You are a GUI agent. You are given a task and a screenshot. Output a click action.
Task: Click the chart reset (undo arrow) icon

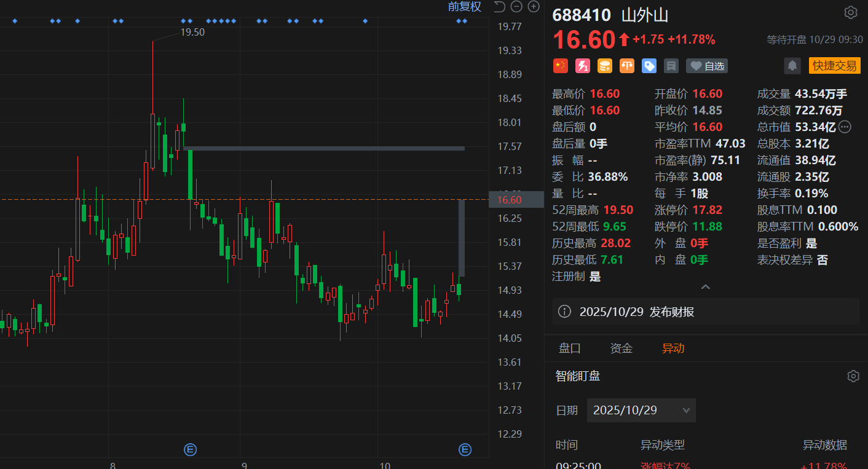499,7
